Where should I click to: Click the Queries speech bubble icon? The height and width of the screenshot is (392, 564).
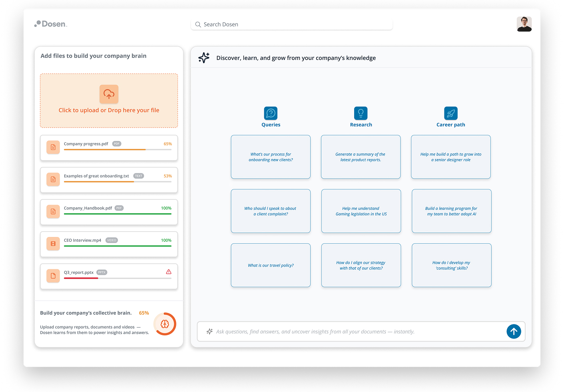(x=271, y=113)
